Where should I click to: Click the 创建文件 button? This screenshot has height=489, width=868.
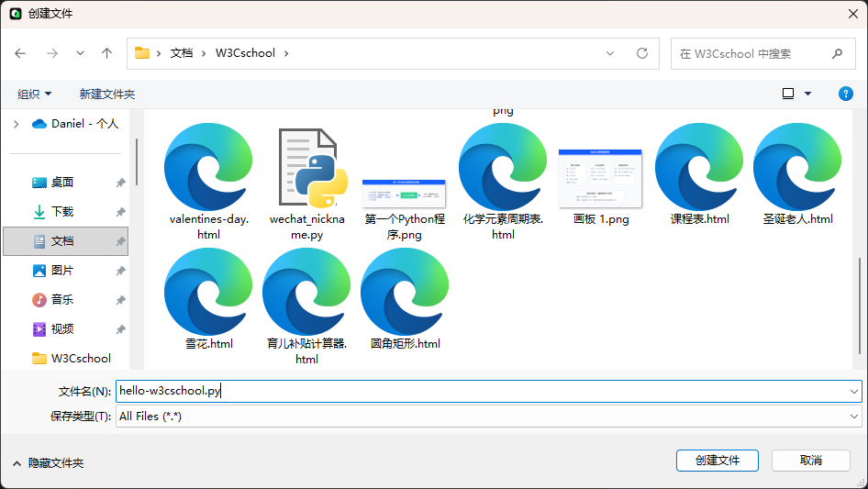717,461
